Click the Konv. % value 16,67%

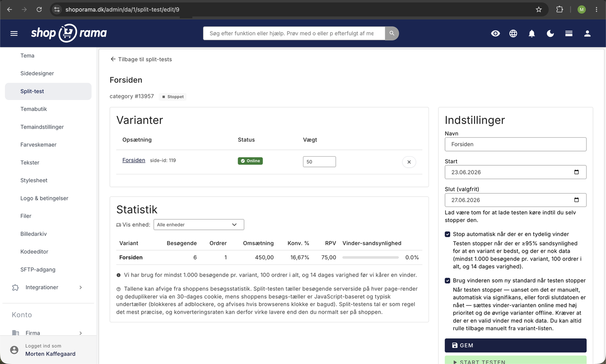[x=300, y=258]
